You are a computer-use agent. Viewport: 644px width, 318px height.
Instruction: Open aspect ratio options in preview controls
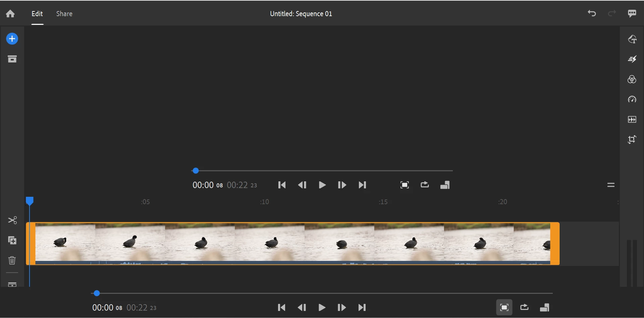[445, 185]
